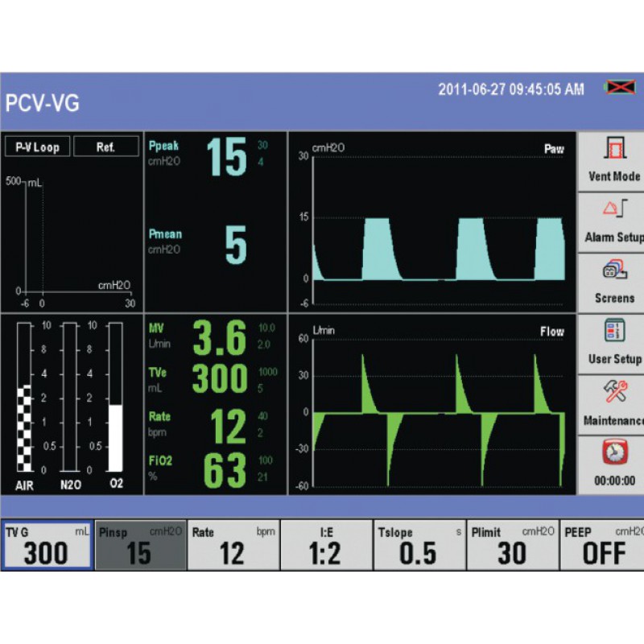Click the Ppeak upper alarm limit 30
Image resolution: width=644 pixels, height=644 pixels.
click(x=263, y=145)
